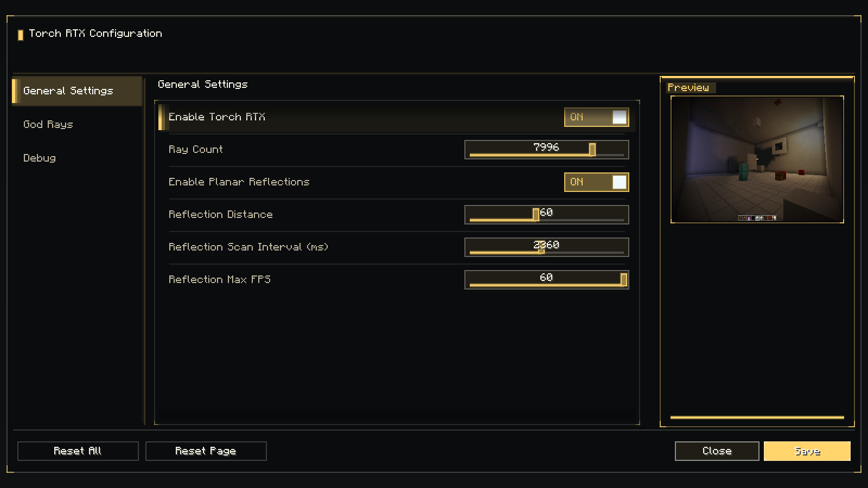This screenshot has width=868, height=488.
Task: Click the Ray Count slider handle
Action: [592, 150]
